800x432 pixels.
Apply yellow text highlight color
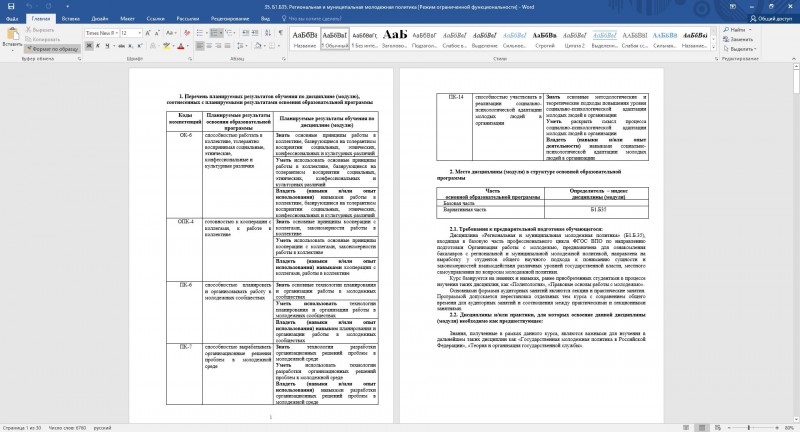[166, 46]
